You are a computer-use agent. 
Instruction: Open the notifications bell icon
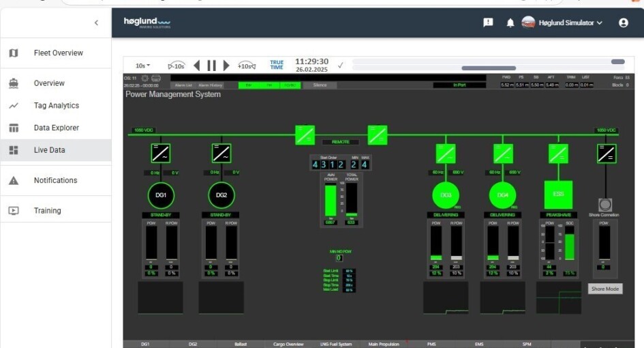click(510, 23)
